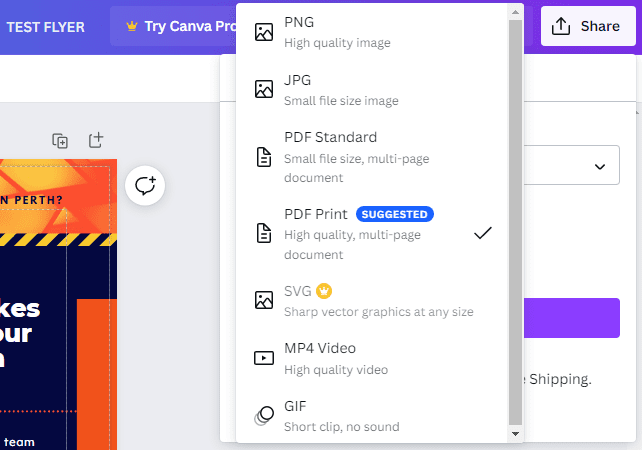The width and height of the screenshot is (642, 450).
Task: Click the checkmark next to PDF Print
Action: [x=483, y=233]
